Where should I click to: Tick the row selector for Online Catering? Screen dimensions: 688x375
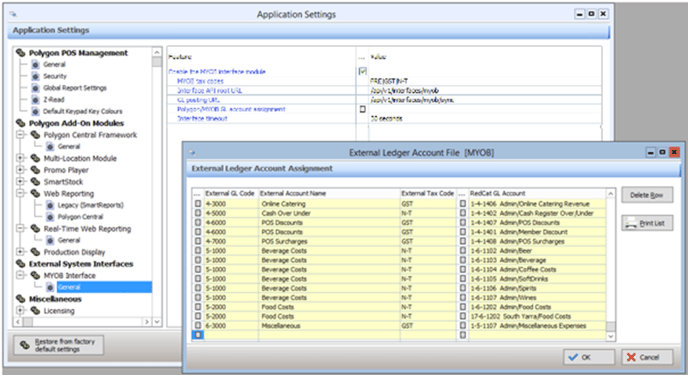tap(198, 204)
